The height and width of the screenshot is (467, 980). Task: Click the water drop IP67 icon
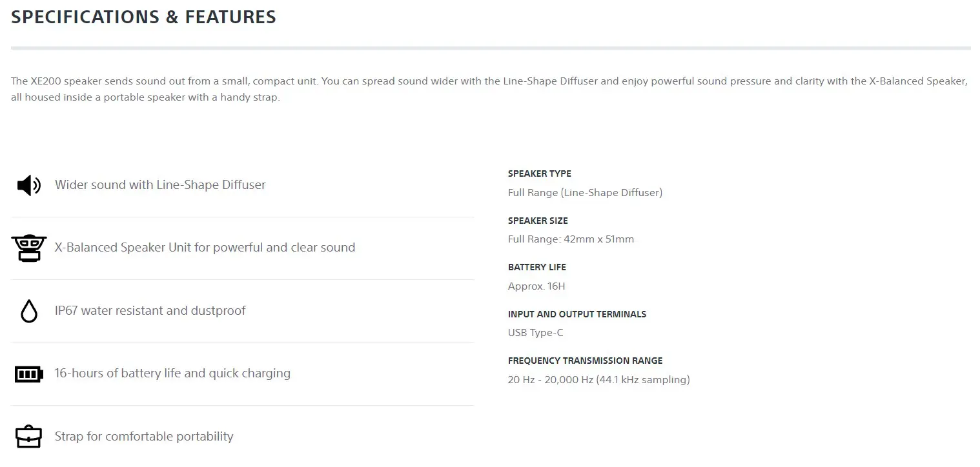click(28, 311)
